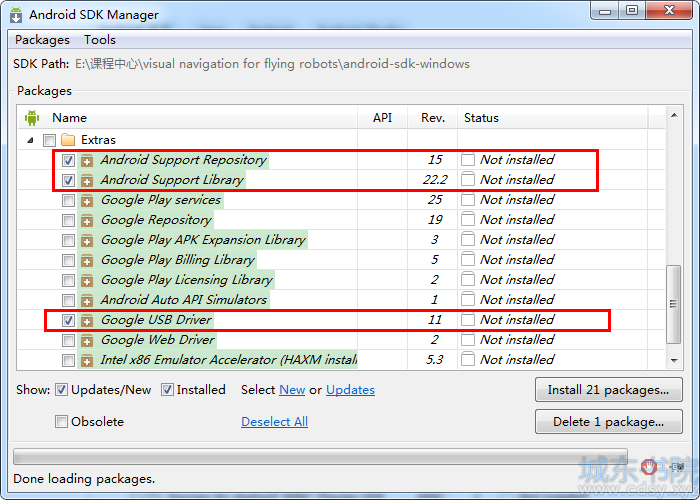Select the Google Play Licensing Library row name
This screenshot has width=700, height=500.
(187, 280)
